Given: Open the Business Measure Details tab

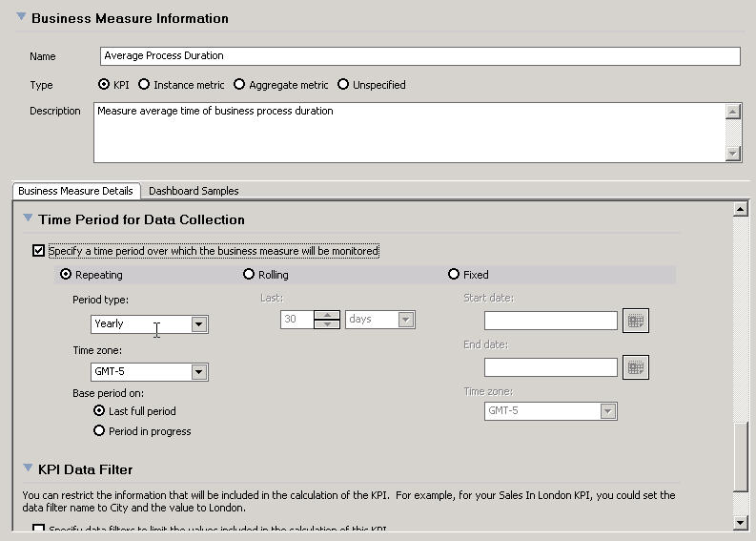Looking at the screenshot, I should (75, 191).
